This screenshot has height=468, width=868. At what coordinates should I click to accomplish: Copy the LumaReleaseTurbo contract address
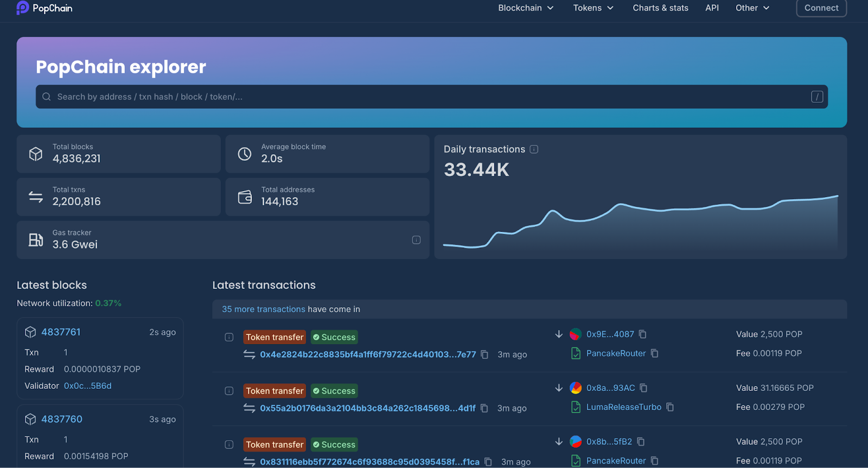pyautogui.click(x=670, y=407)
